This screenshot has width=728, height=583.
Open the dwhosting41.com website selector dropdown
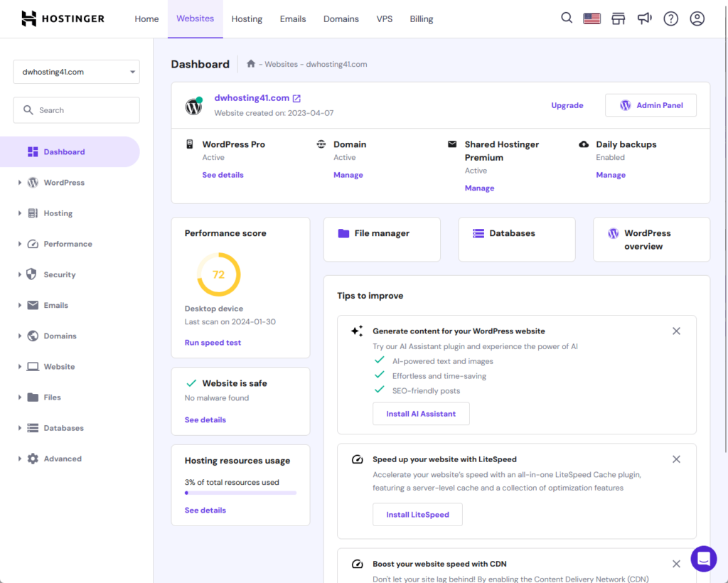pyautogui.click(x=76, y=72)
